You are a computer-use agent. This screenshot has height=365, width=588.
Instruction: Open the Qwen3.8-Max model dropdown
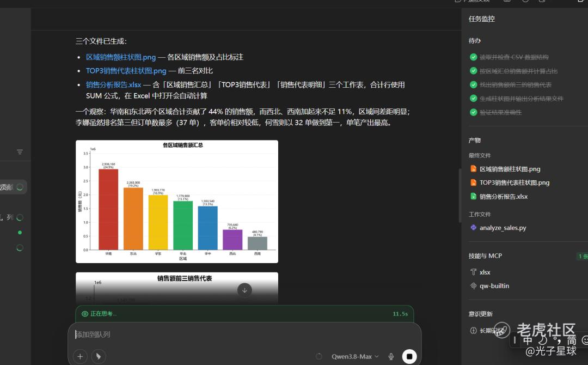(x=355, y=356)
